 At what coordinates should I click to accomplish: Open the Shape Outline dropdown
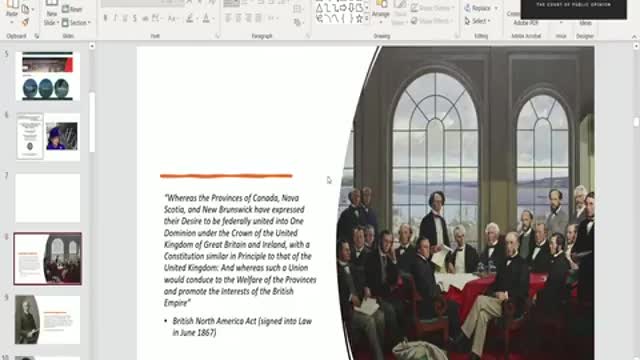click(x=433, y=8)
